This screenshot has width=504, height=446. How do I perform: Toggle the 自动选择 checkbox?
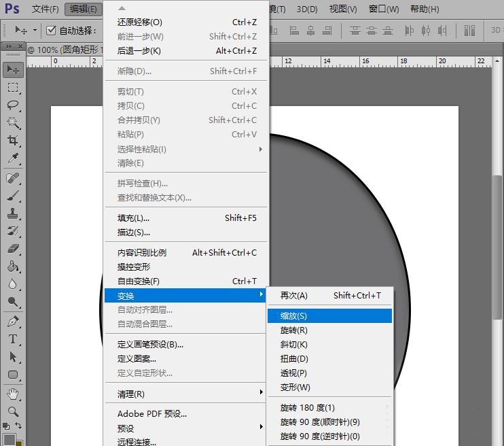[51, 31]
